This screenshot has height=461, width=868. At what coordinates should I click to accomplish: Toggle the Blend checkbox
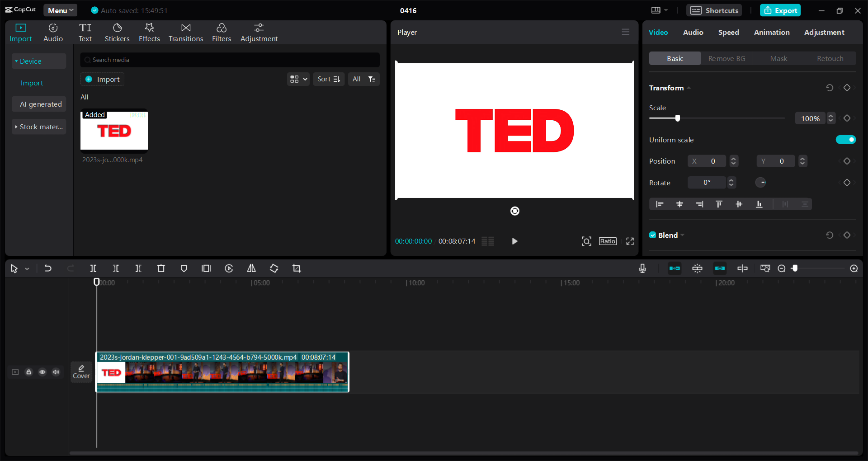[x=652, y=235]
